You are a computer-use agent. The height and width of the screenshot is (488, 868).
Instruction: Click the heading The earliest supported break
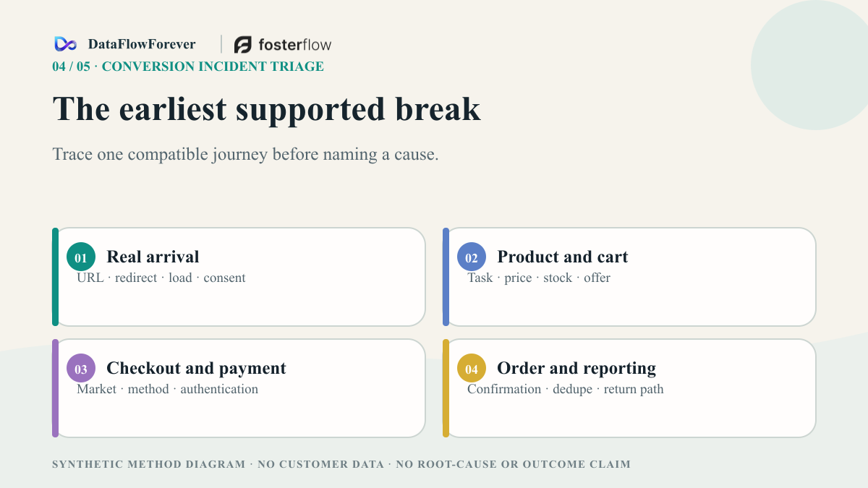(x=266, y=109)
